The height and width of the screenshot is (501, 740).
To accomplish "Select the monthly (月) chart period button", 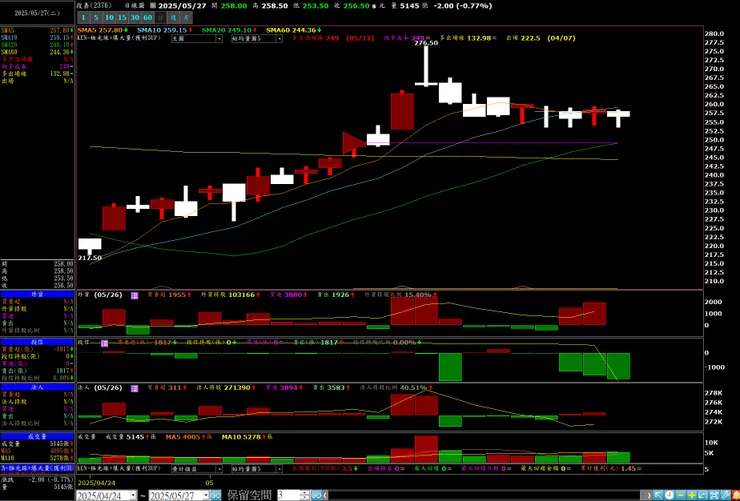I will click(186, 17).
